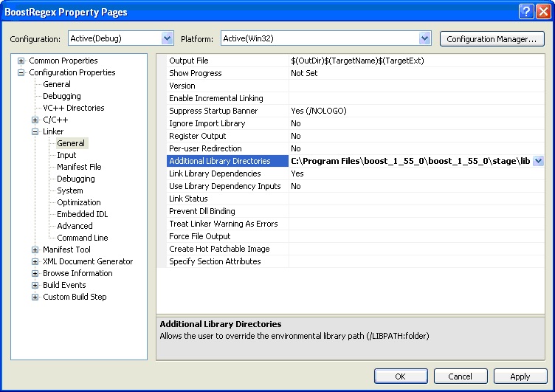Select Manifest File under Linker

pyautogui.click(x=79, y=167)
